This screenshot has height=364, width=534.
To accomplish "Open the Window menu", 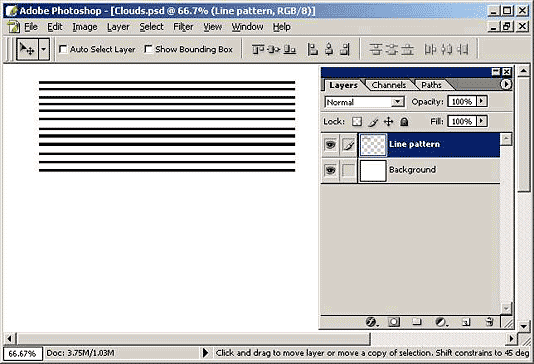I will coord(247,27).
